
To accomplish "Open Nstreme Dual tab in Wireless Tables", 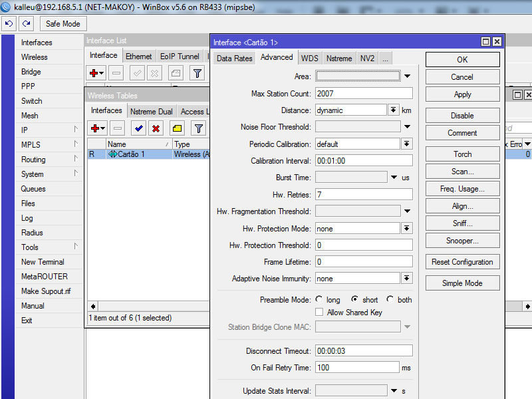I will point(152,112).
